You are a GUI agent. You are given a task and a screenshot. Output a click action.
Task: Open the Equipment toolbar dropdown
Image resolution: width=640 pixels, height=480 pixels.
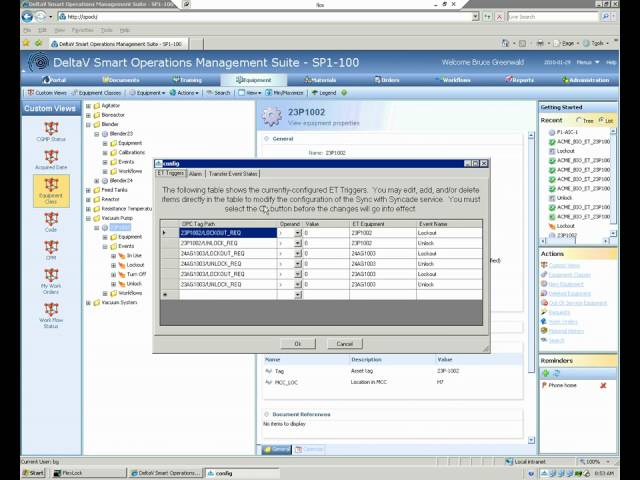(x=147, y=93)
